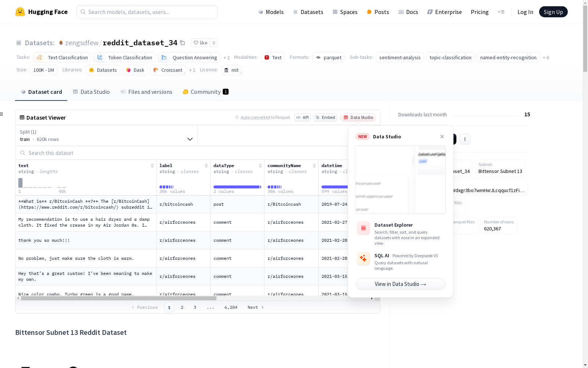
Task: Go to Datasets in the top navigation
Action: pos(308,12)
